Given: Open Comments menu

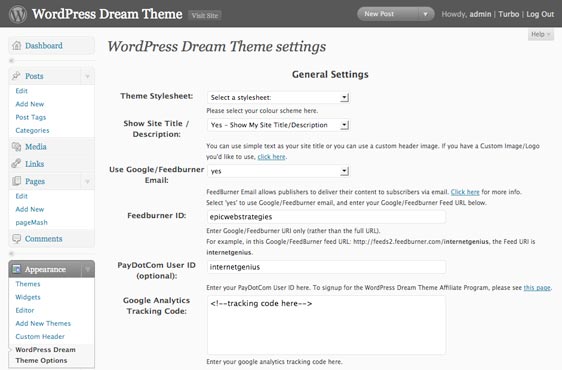Looking at the screenshot, I should [x=43, y=239].
